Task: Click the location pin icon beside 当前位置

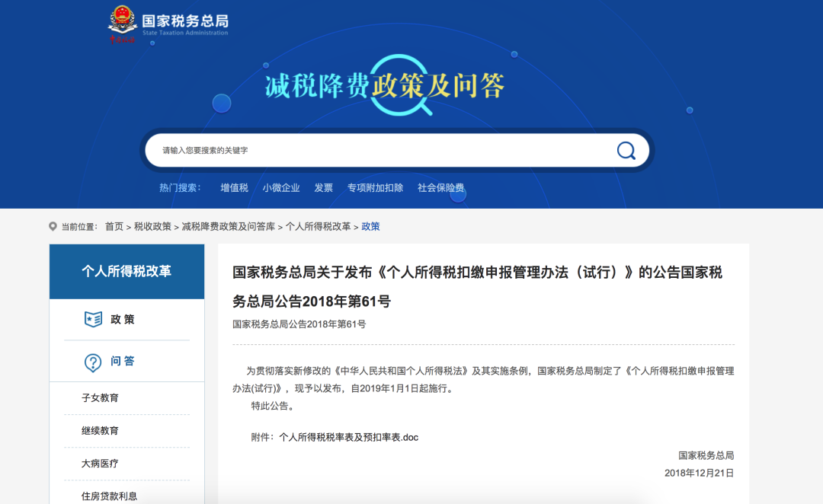Action: (52, 226)
